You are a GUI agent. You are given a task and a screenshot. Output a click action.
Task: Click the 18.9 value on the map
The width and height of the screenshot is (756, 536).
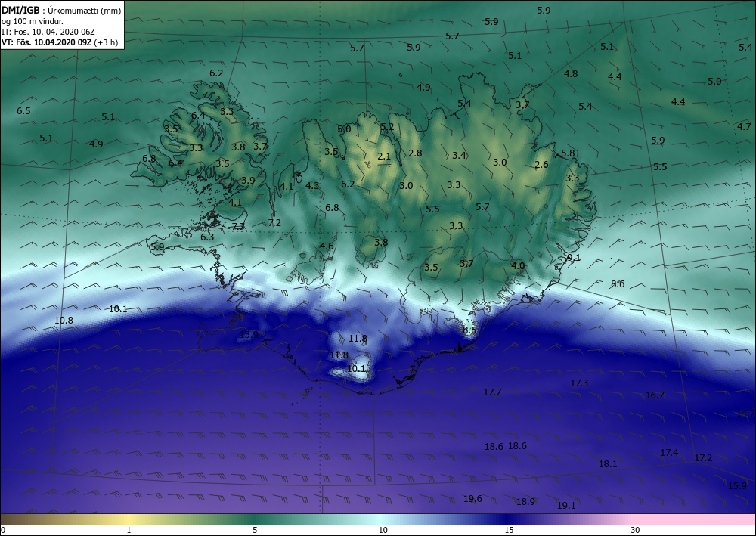(x=525, y=501)
